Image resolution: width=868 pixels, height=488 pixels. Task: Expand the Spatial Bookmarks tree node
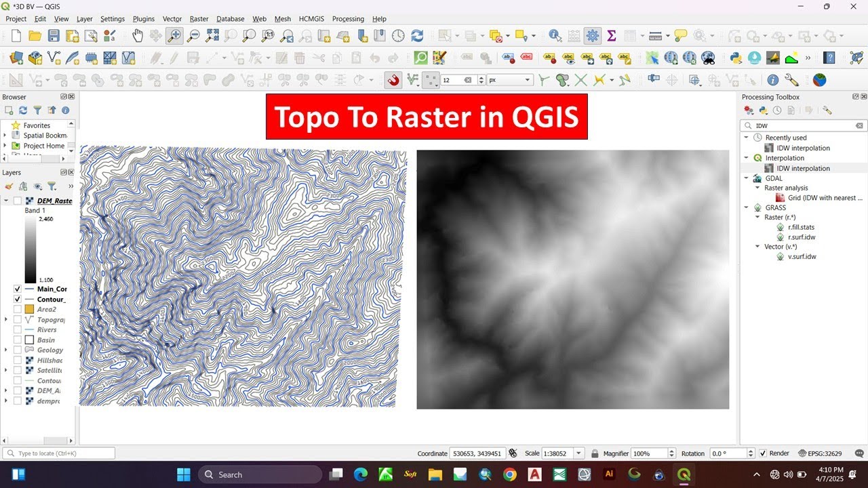[5, 136]
